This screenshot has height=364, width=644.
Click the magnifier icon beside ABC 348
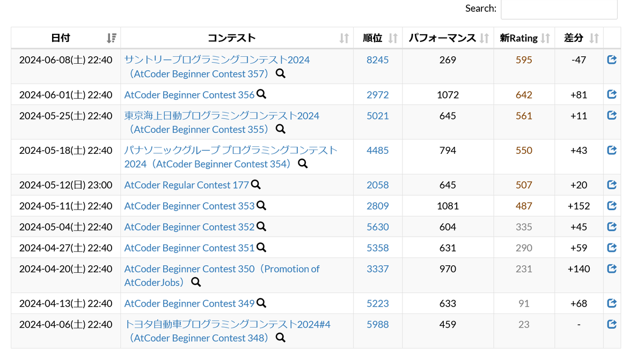pyautogui.click(x=280, y=338)
